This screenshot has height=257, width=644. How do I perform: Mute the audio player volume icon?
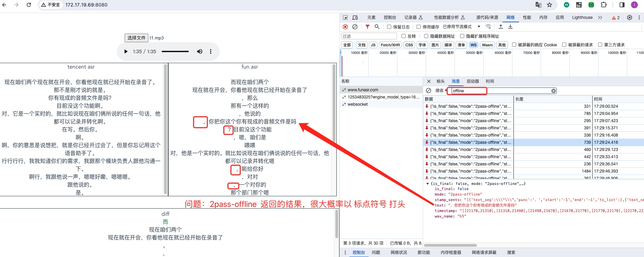(x=199, y=51)
